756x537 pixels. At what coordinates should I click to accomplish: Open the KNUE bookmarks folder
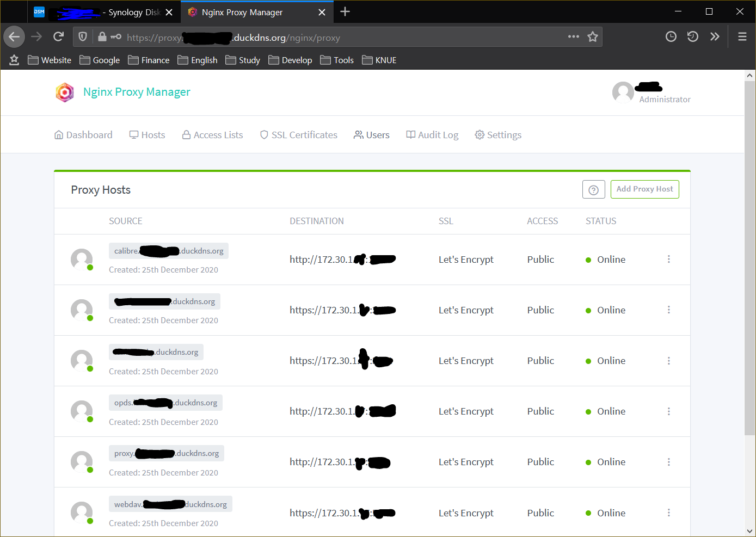[x=379, y=60]
